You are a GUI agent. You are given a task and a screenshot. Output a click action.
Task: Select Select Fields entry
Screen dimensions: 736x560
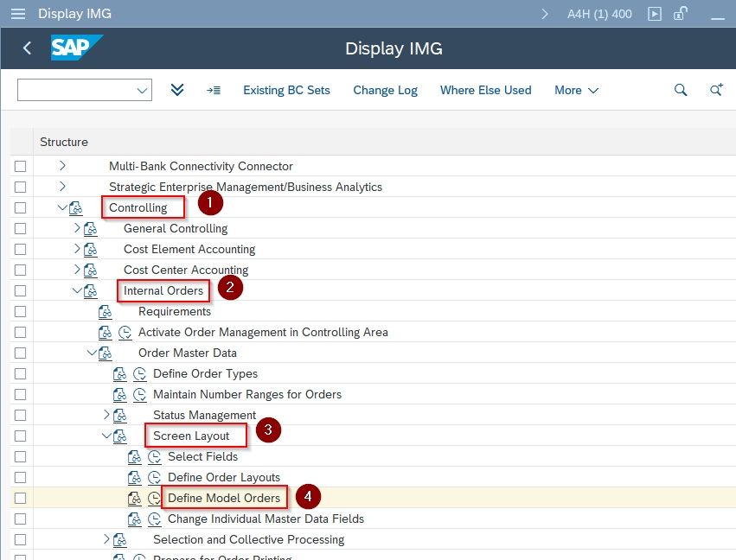click(x=202, y=457)
